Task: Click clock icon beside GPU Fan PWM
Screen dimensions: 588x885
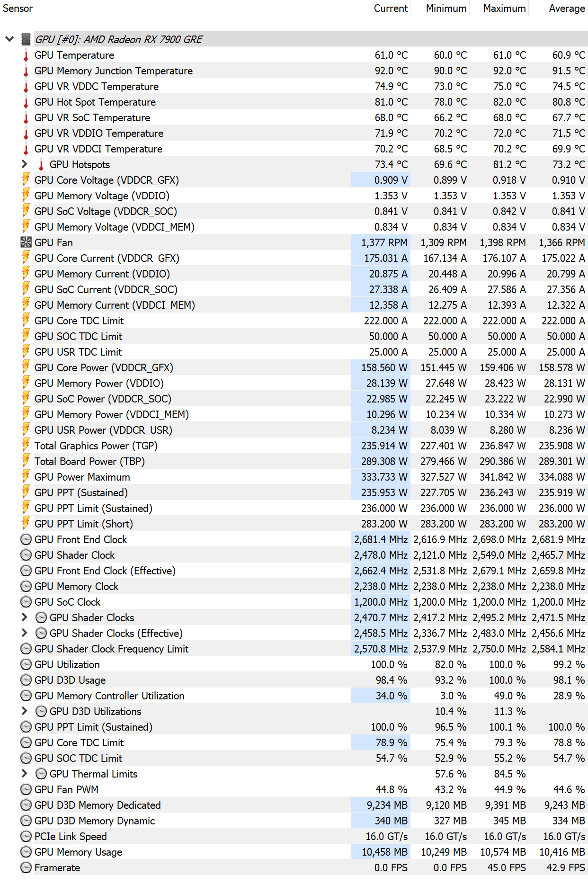Action: click(27, 789)
